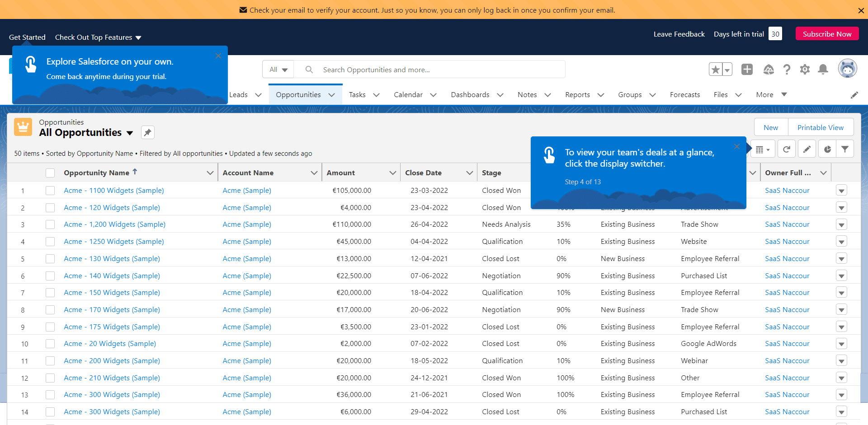Open row actions for Acme 120 Widgets
The height and width of the screenshot is (425, 868).
(x=841, y=208)
